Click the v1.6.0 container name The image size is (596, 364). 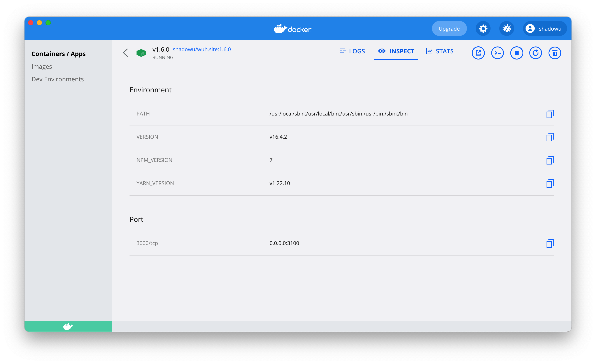161,49
